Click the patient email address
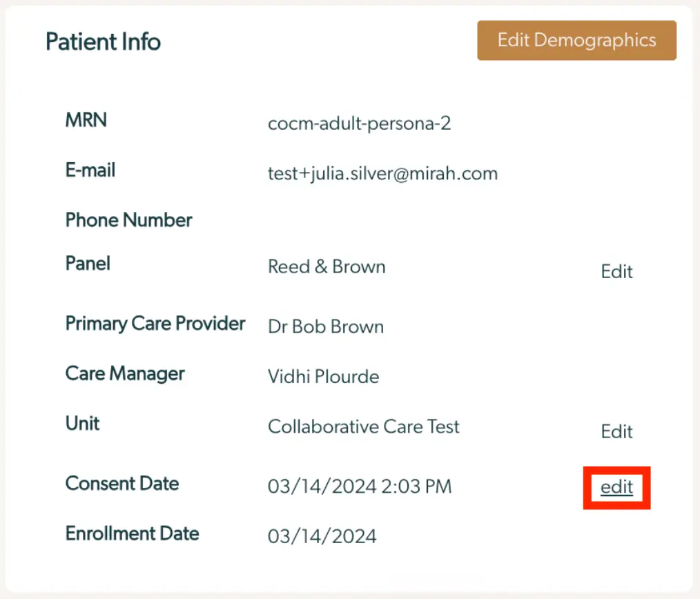This screenshot has height=599, width=700. click(x=382, y=173)
